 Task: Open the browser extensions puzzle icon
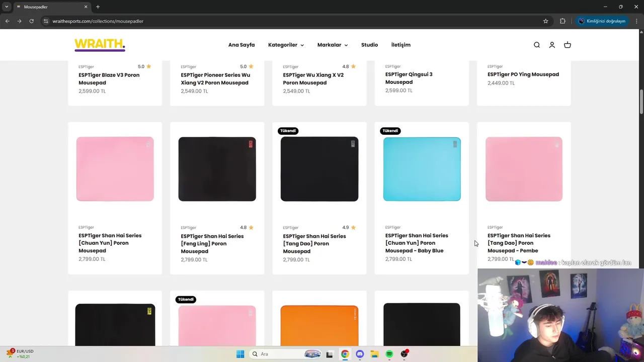(562, 21)
